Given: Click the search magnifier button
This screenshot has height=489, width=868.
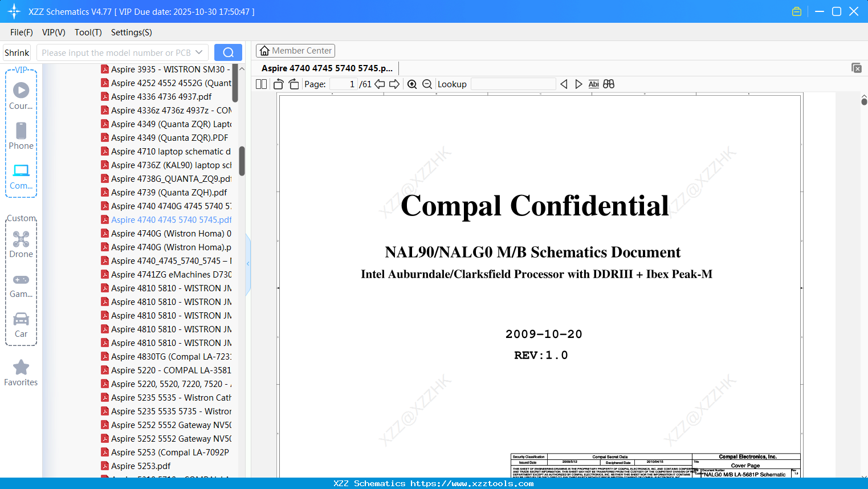Looking at the screenshot, I should 228,52.
